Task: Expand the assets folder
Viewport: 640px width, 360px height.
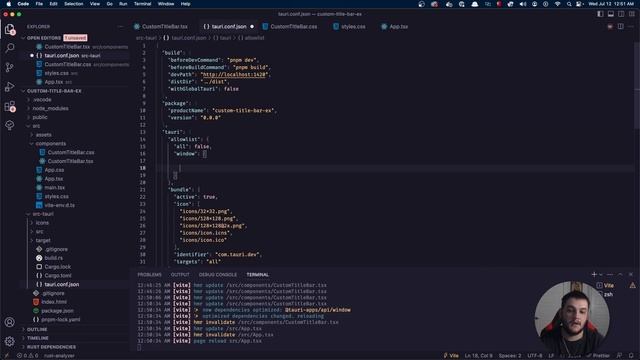Action: [43, 135]
